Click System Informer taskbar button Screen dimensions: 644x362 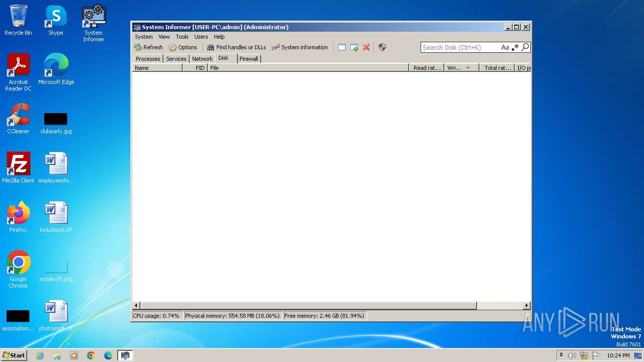(125, 355)
